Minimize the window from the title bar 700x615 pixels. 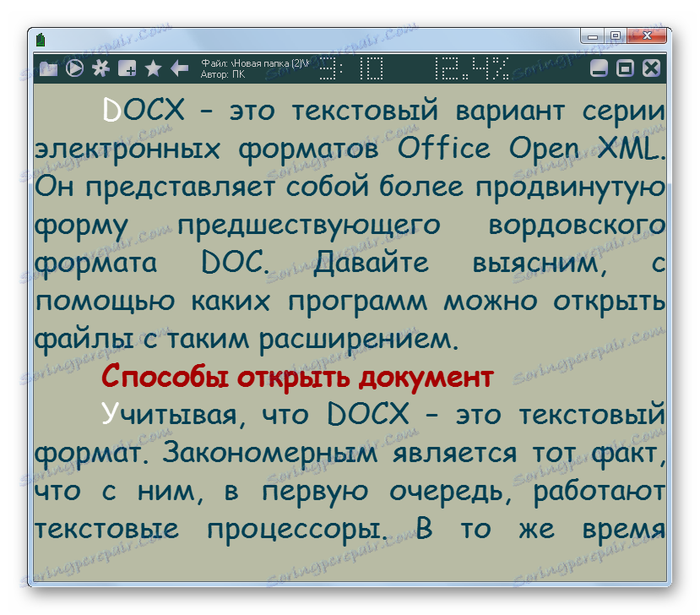[593, 36]
